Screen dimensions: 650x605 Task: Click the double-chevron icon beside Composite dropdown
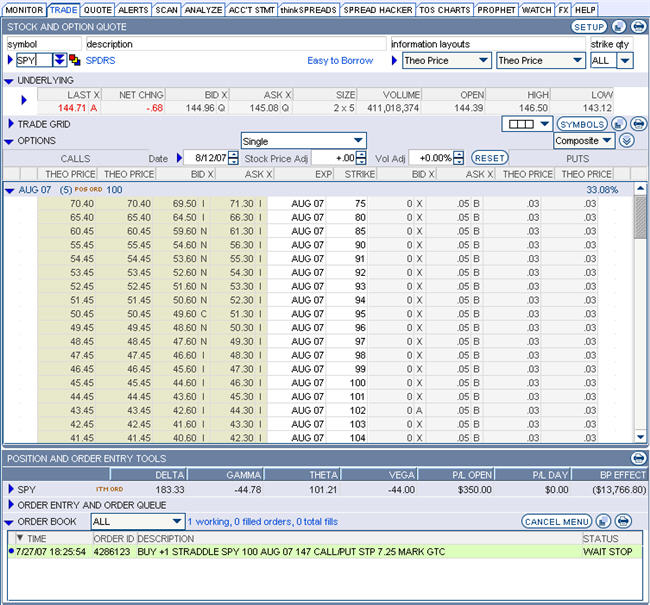(627, 141)
